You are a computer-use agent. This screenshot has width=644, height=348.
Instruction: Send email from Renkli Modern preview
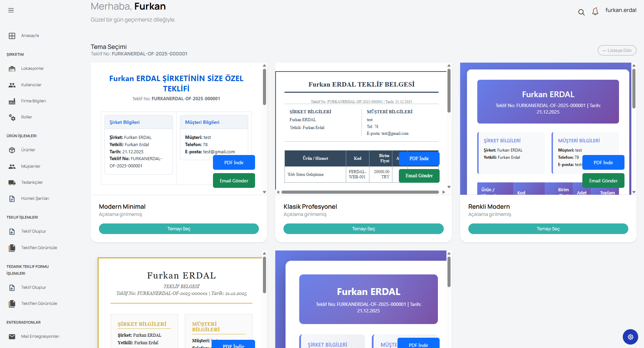(603, 181)
